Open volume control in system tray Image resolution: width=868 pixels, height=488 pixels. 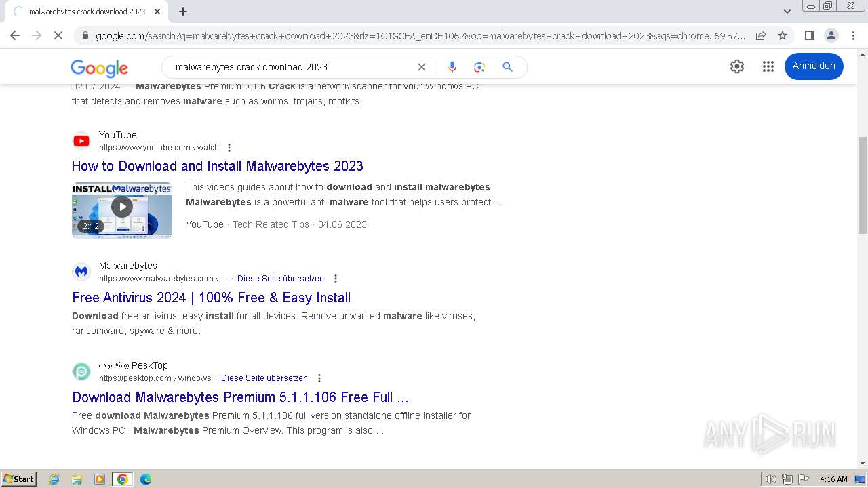pyautogui.click(x=770, y=479)
